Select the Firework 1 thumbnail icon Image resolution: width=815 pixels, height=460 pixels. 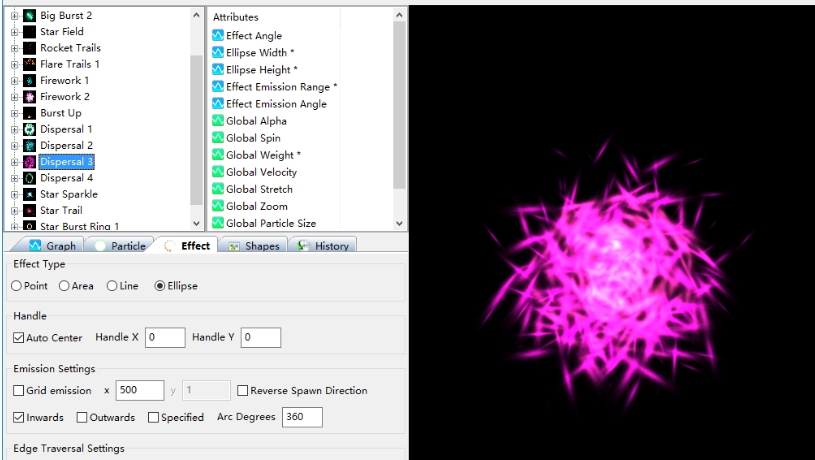point(29,81)
